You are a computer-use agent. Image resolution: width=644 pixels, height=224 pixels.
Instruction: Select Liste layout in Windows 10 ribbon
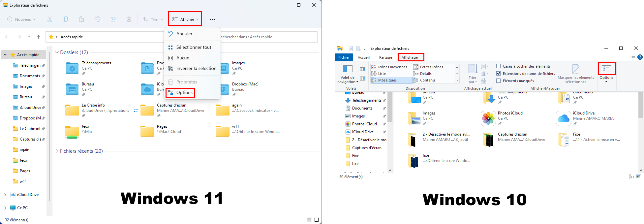(x=391, y=74)
